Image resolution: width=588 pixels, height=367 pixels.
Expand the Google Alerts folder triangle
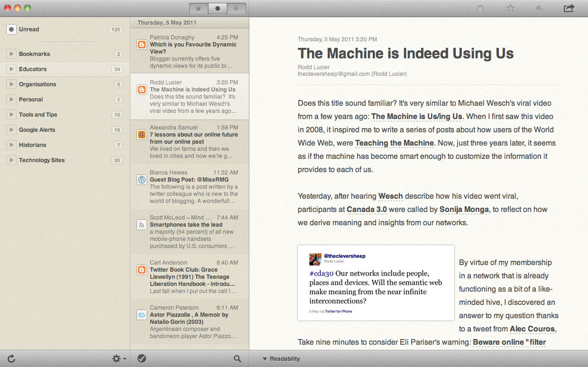(11, 130)
